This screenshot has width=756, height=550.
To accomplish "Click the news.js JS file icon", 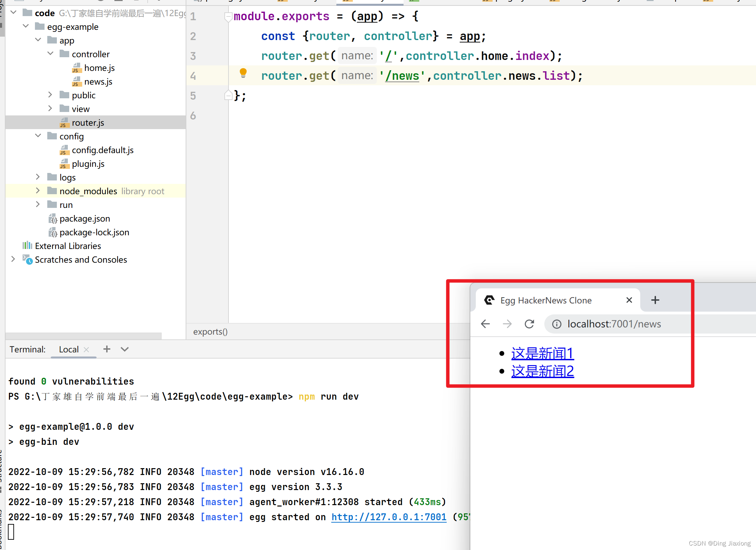I will tap(77, 82).
